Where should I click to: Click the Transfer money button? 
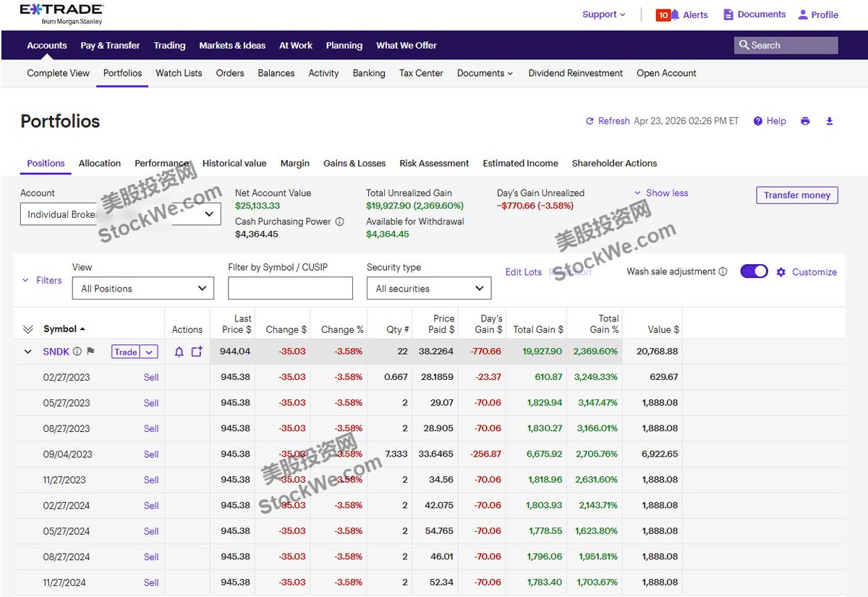tap(797, 195)
